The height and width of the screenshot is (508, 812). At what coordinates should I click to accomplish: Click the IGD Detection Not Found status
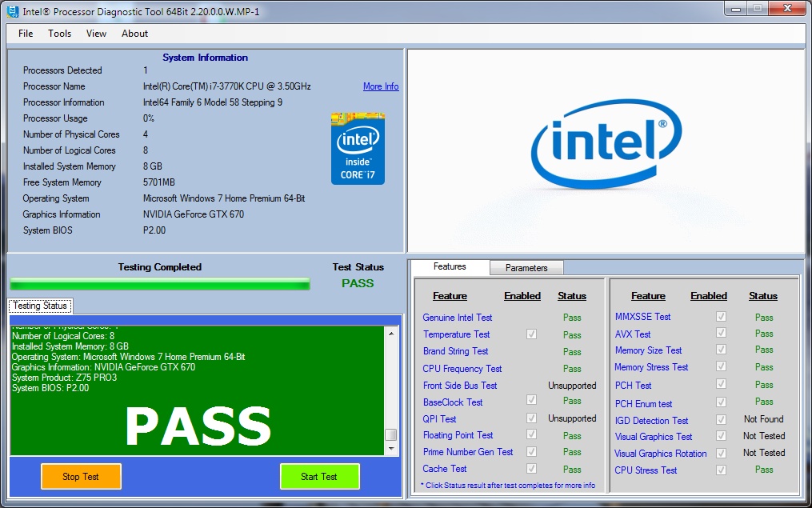pyautogui.click(x=764, y=419)
